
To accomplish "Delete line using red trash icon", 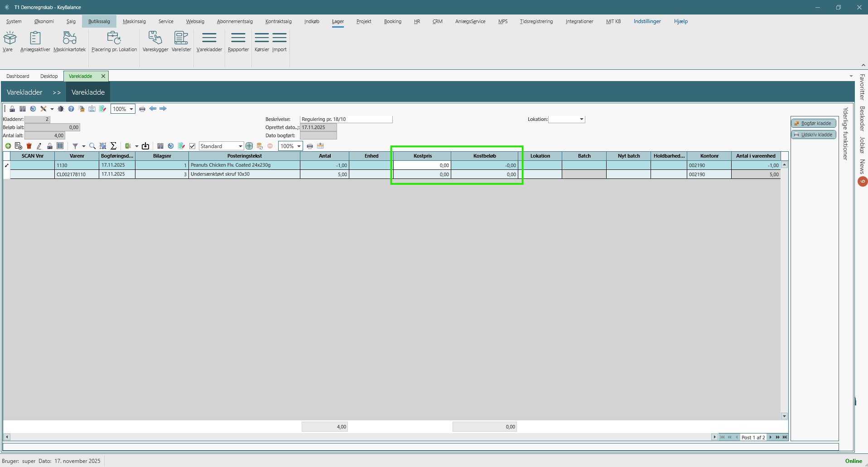I will pos(29,146).
